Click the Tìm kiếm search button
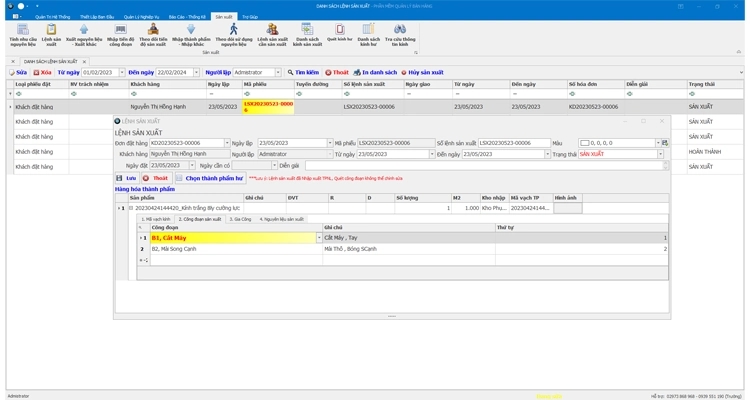 click(305, 73)
